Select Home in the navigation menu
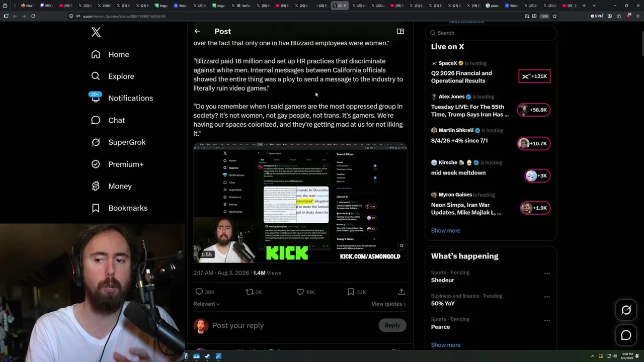This screenshot has width=644, height=362. point(119,54)
